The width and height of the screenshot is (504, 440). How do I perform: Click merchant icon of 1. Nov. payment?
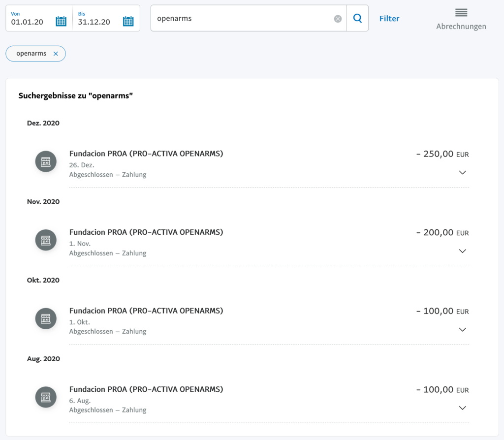[x=46, y=240]
